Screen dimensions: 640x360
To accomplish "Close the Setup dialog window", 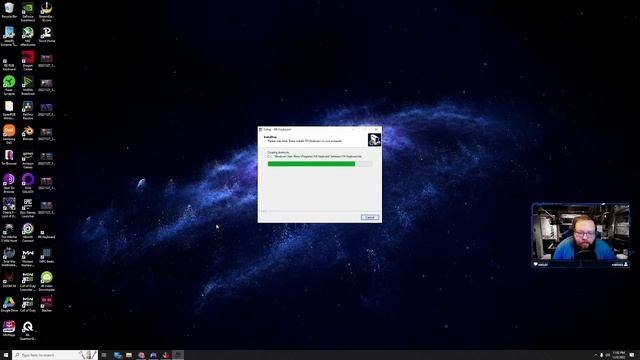I will coord(376,129).
